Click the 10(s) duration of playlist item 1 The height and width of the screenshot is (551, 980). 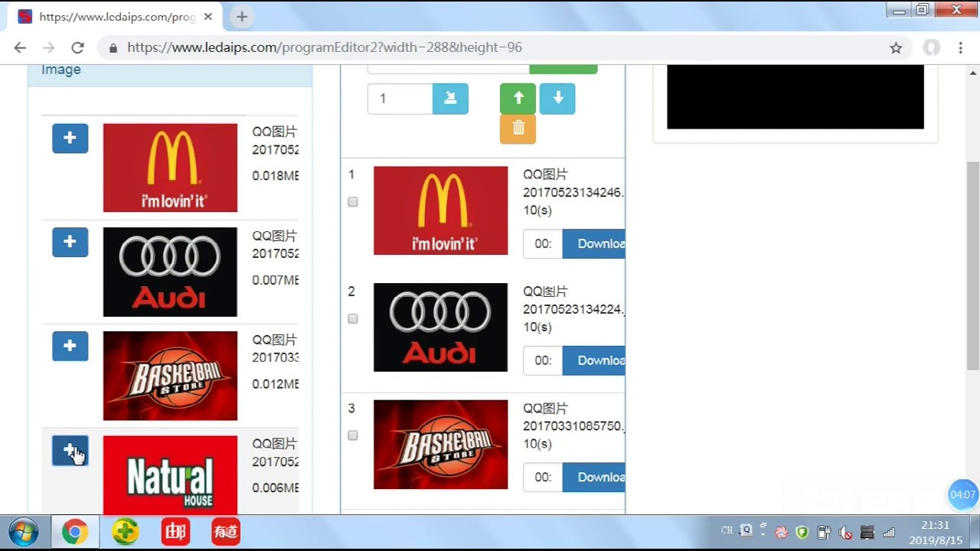(537, 210)
